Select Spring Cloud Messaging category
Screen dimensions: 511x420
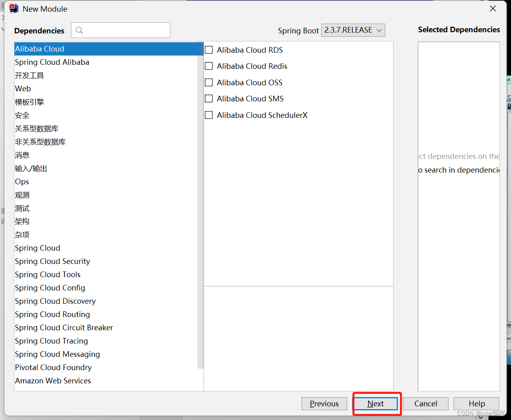106,354
